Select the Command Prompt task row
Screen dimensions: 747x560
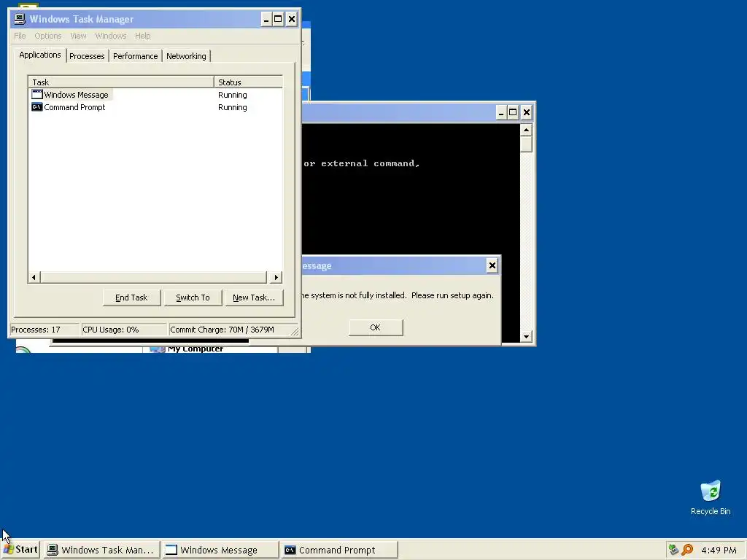click(155, 107)
